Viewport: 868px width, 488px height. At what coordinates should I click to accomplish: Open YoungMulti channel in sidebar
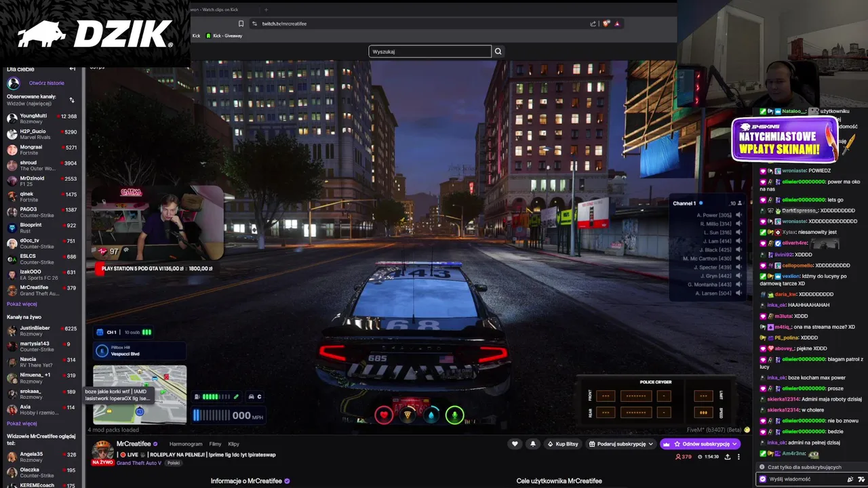click(x=42, y=119)
